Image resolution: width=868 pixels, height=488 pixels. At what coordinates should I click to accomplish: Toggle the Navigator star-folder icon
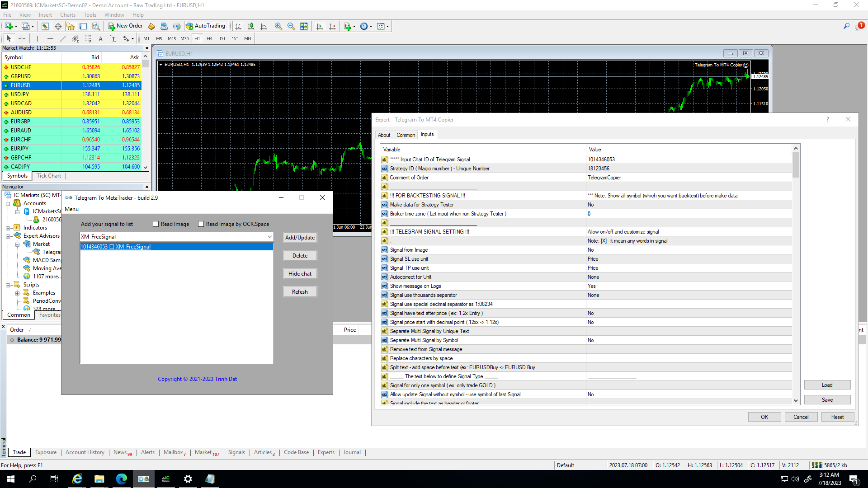[x=71, y=26]
